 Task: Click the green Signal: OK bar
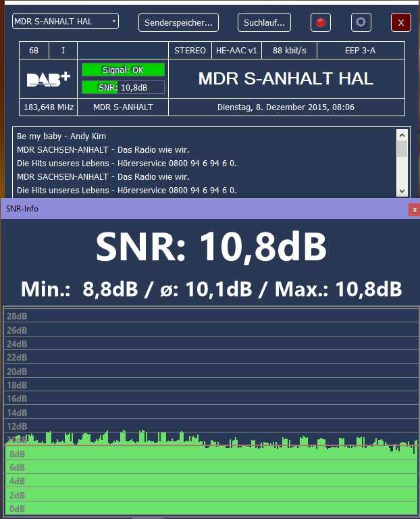coord(123,70)
